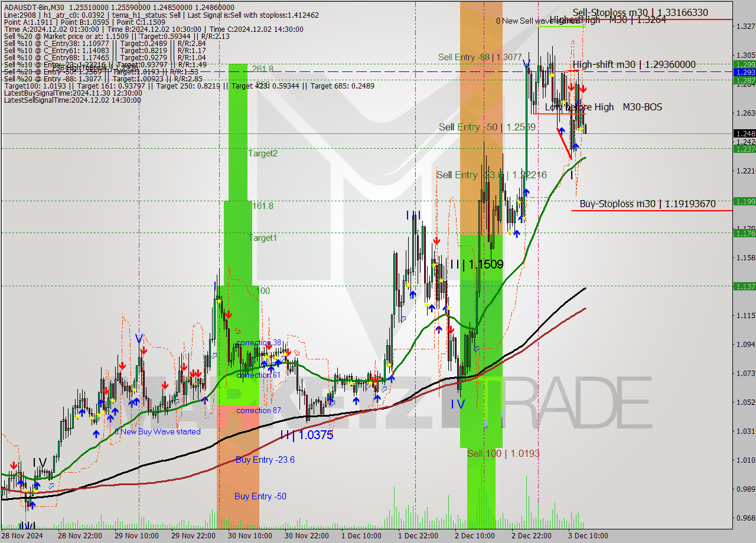Click the 'Point A:1.1911' info line
756x543 pixels.
[84, 21]
